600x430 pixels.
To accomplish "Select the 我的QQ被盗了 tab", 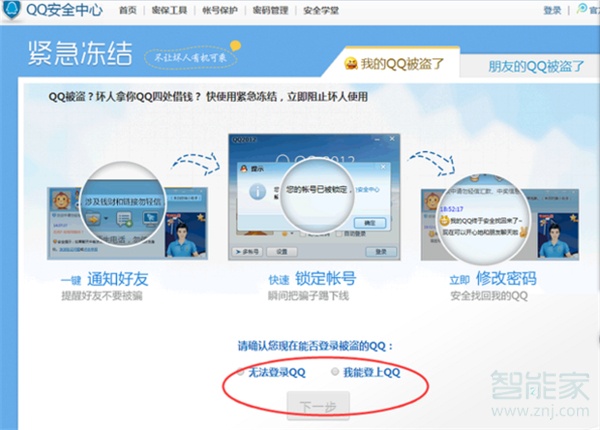I will coord(394,63).
